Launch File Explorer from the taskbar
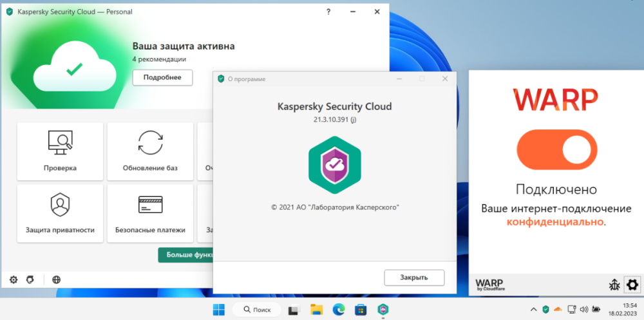The width and height of the screenshot is (644, 320). 316,309
